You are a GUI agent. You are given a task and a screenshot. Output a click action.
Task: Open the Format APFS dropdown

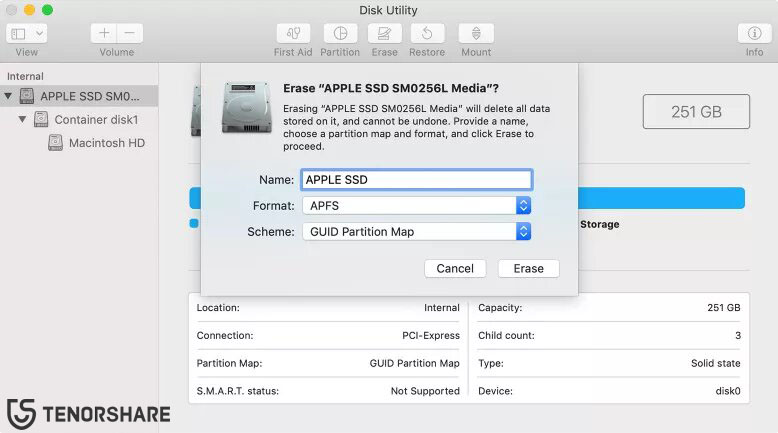point(417,205)
